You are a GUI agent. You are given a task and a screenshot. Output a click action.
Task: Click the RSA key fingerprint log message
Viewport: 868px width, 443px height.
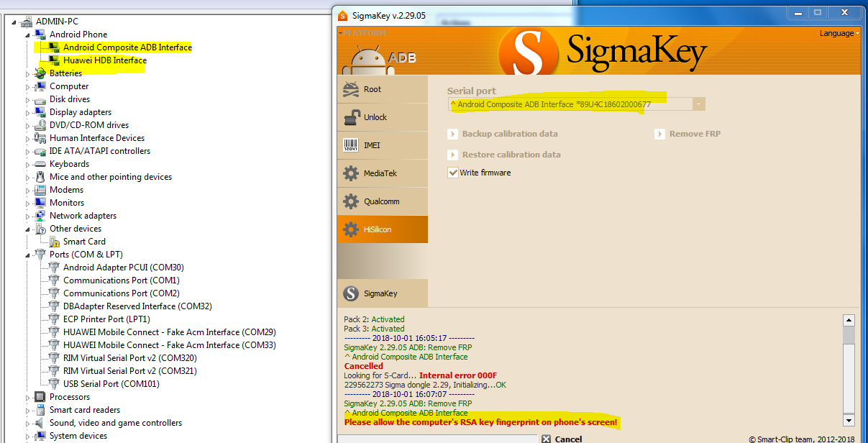point(481,423)
